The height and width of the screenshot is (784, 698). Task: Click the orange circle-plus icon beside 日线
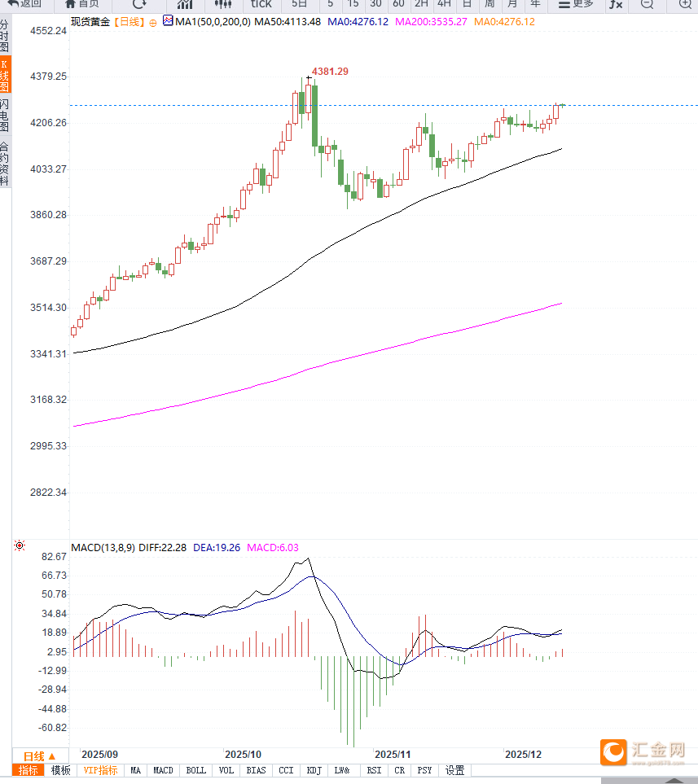[x=153, y=22]
